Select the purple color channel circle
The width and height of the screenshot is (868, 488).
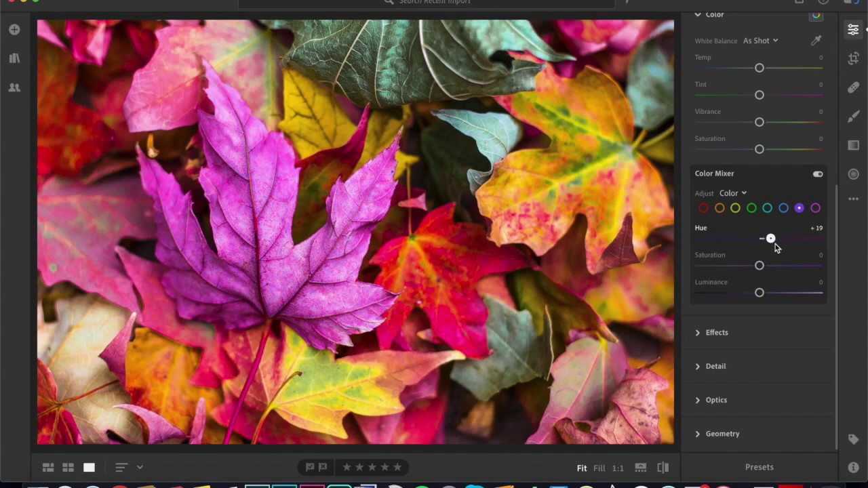(800, 208)
